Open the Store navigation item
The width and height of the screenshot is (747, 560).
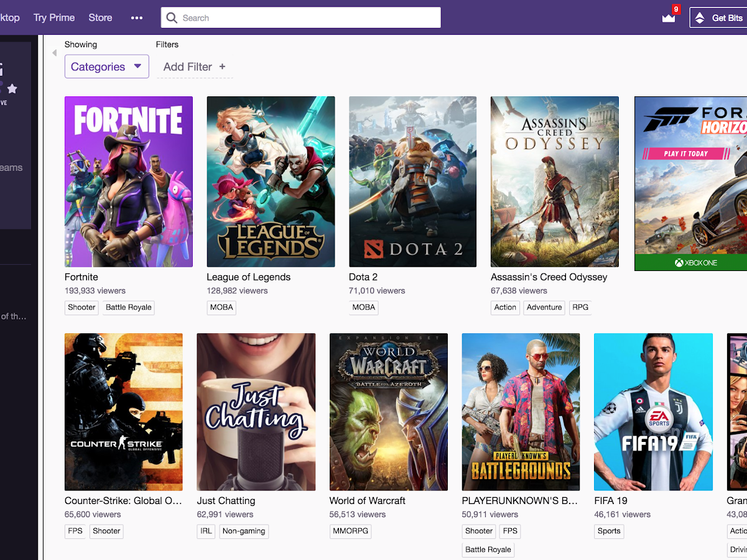pyautogui.click(x=100, y=17)
